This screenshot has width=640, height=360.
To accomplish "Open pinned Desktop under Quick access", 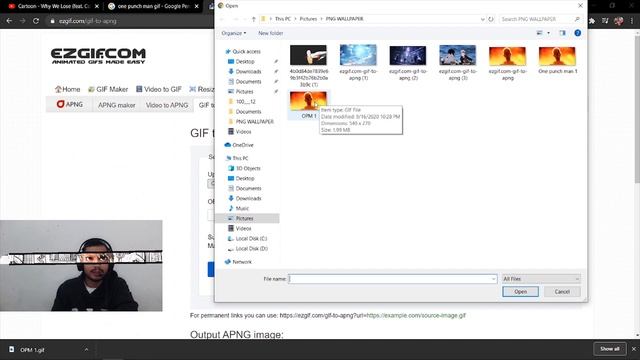I will pyautogui.click(x=245, y=62).
